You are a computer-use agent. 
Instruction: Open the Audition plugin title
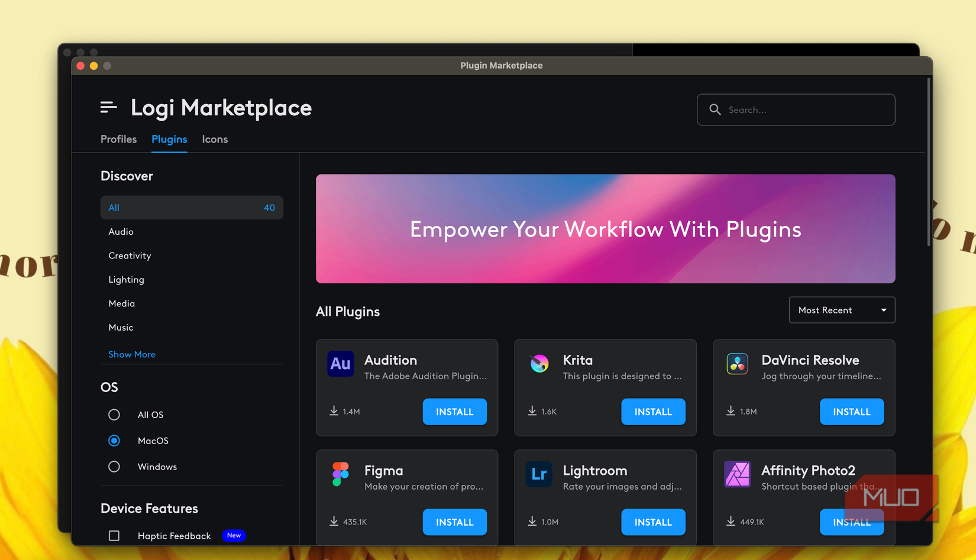(390, 360)
